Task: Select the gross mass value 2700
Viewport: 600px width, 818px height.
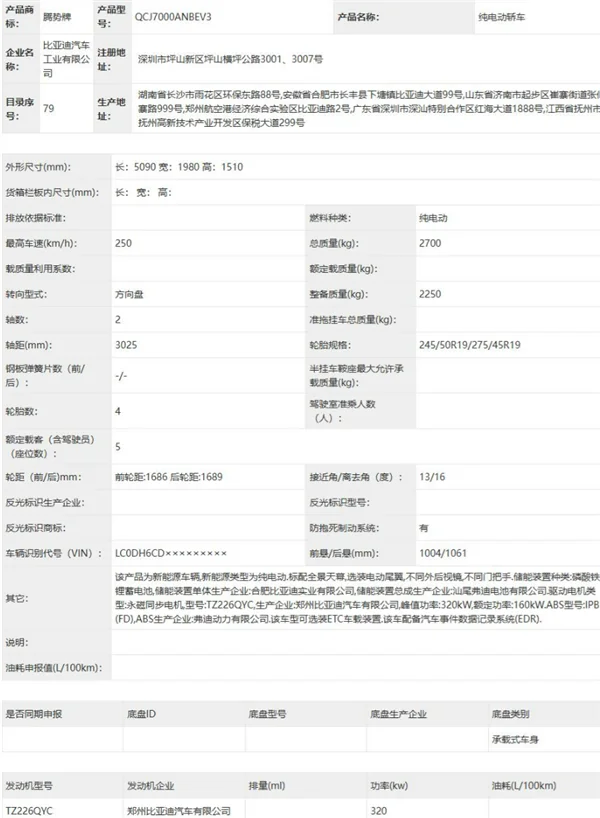Action: [x=430, y=243]
